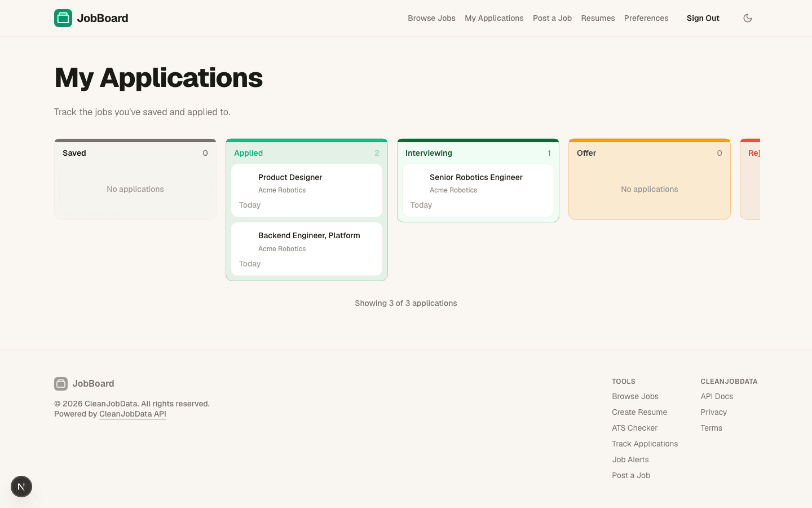
Task: Click the Sign Out button
Action: 703,18
